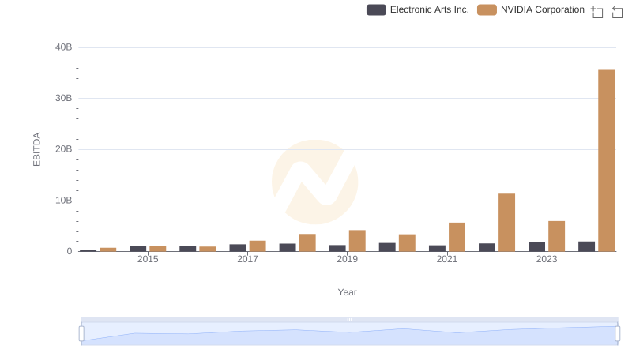
Task: Click the EBITDA y-axis title
Action: pyautogui.click(x=36, y=149)
